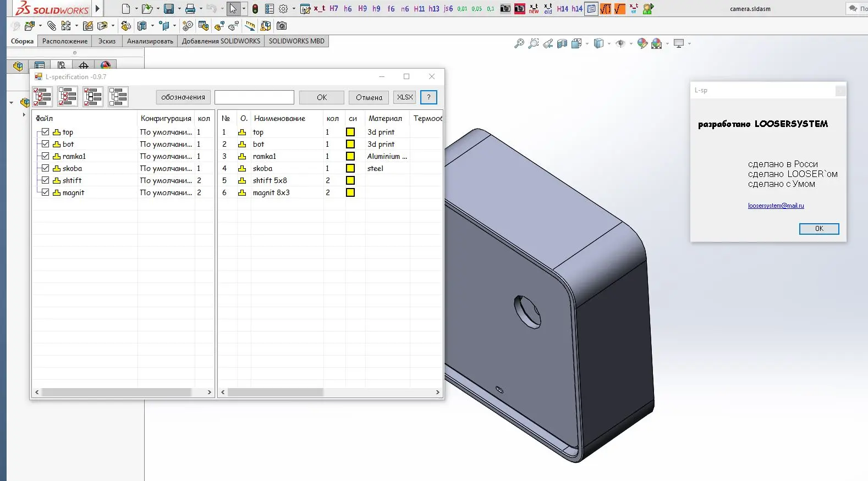Click the Save icon in the toolbar
Viewport: 868px width, 481px height.
(169, 9)
